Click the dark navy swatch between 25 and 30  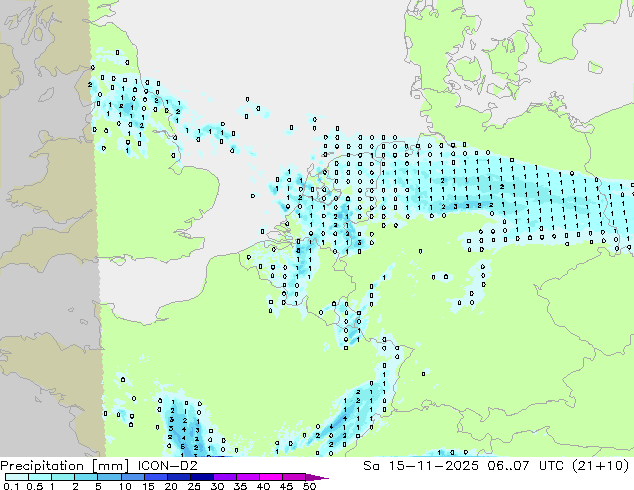(x=202, y=477)
